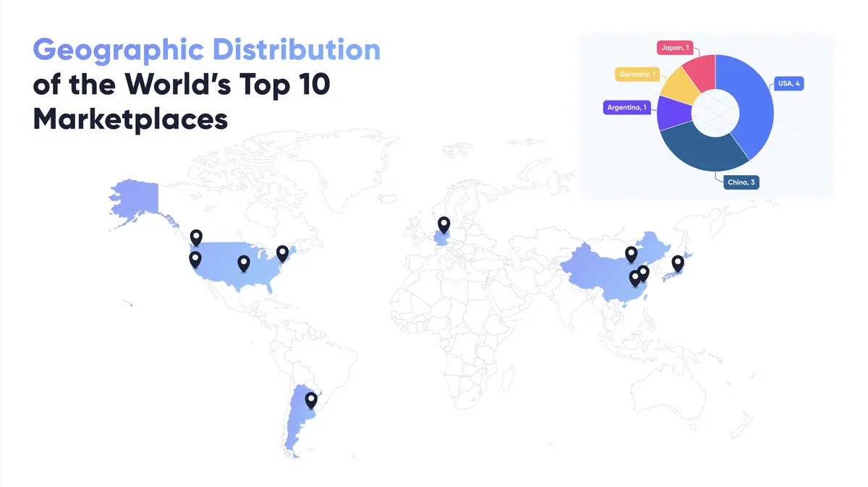Click the 'China, 3' label below the donut
This screenshot has width=868, height=487.
coord(741,182)
